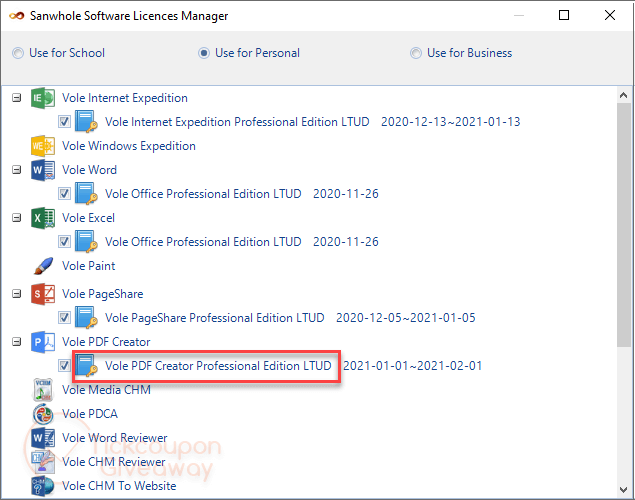Collapse the Vole Internet Expedition node

17,98
